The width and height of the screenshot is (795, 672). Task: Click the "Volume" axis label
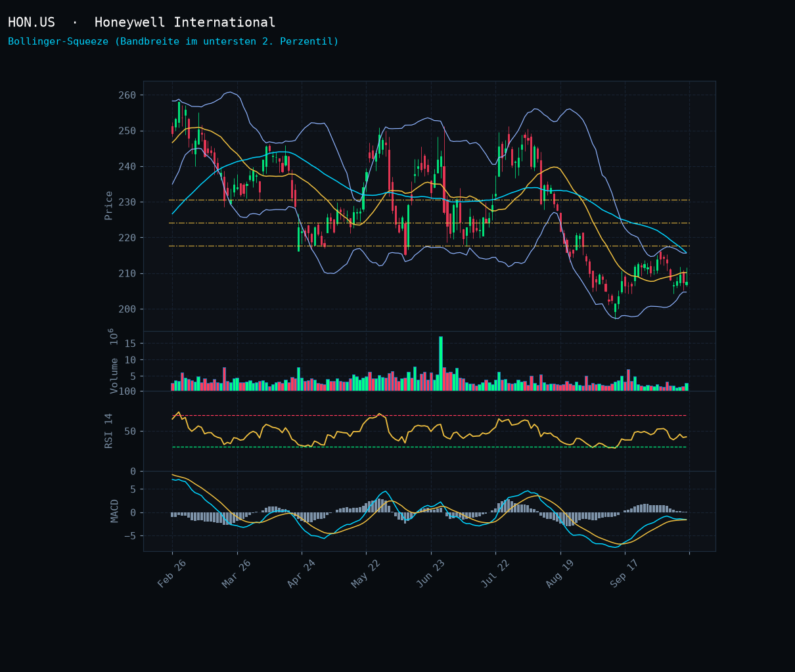coord(114,376)
